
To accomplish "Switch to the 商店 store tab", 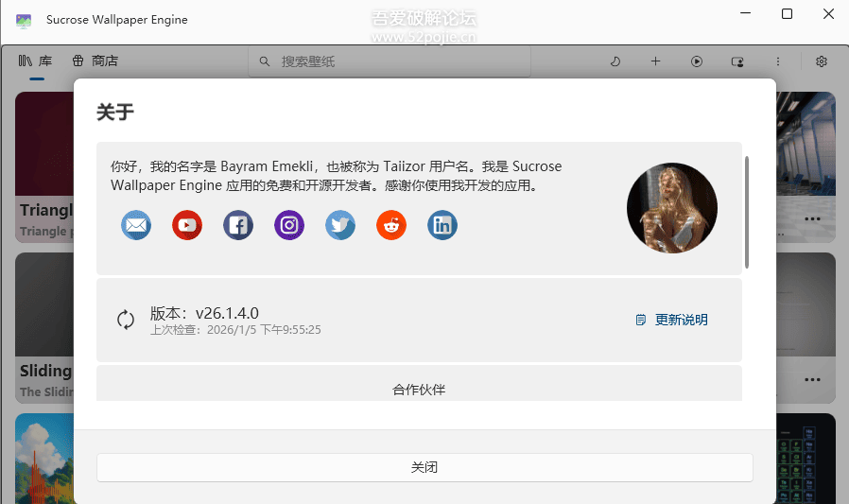I will (x=95, y=61).
